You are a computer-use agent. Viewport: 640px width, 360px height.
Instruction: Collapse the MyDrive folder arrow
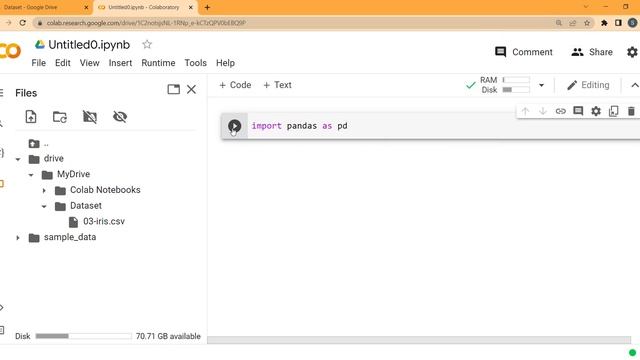[31, 175]
